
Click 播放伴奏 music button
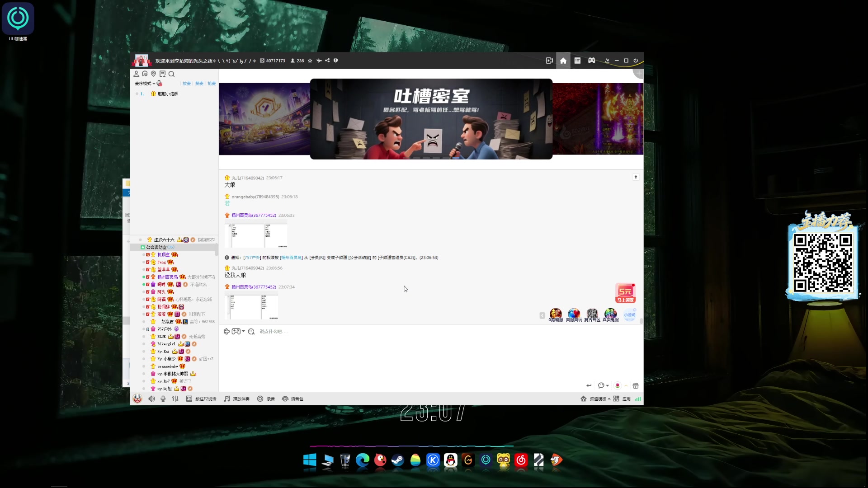(237, 399)
